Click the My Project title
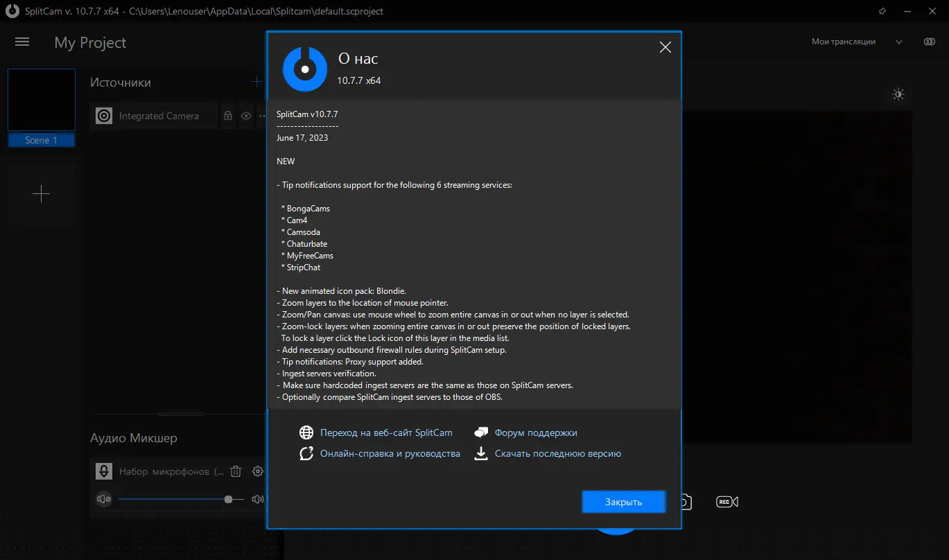The image size is (949, 560). pos(90,42)
